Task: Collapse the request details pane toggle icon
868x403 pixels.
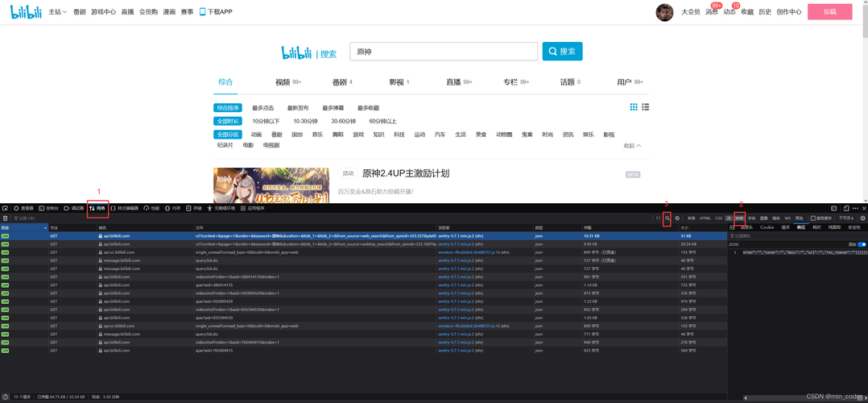Action: [x=732, y=227]
